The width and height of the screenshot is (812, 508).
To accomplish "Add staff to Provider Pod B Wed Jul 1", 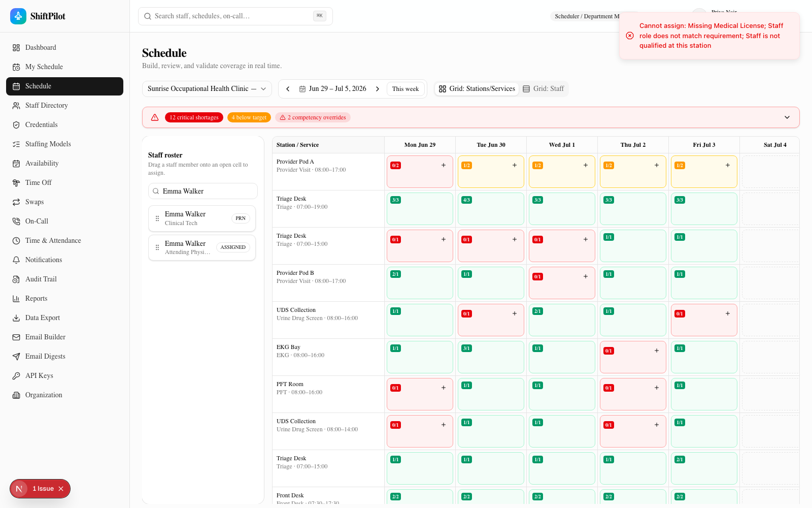I will tap(586, 276).
